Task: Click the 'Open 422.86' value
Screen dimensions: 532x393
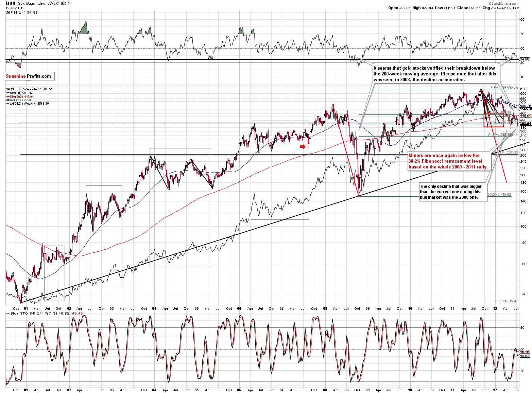Action: [400, 8]
